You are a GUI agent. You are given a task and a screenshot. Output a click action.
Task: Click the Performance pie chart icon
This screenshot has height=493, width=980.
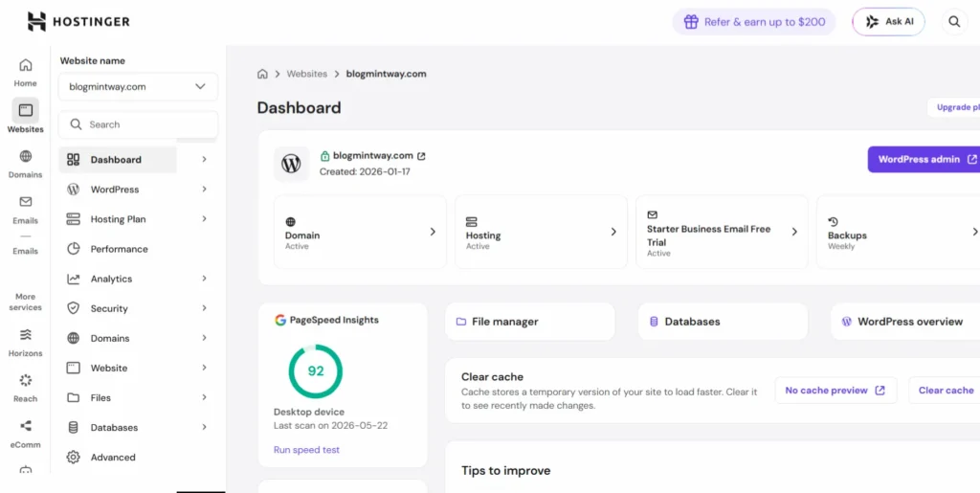click(x=73, y=249)
